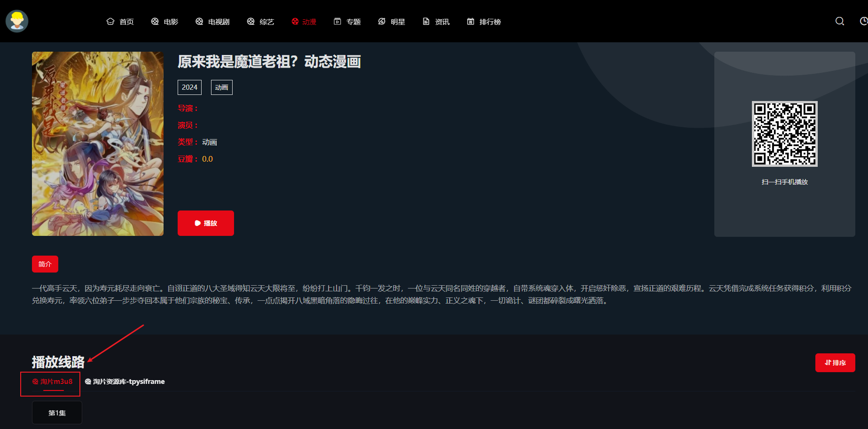
Task: Toggle episode order with 排序 button
Action: click(x=835, y=363)
